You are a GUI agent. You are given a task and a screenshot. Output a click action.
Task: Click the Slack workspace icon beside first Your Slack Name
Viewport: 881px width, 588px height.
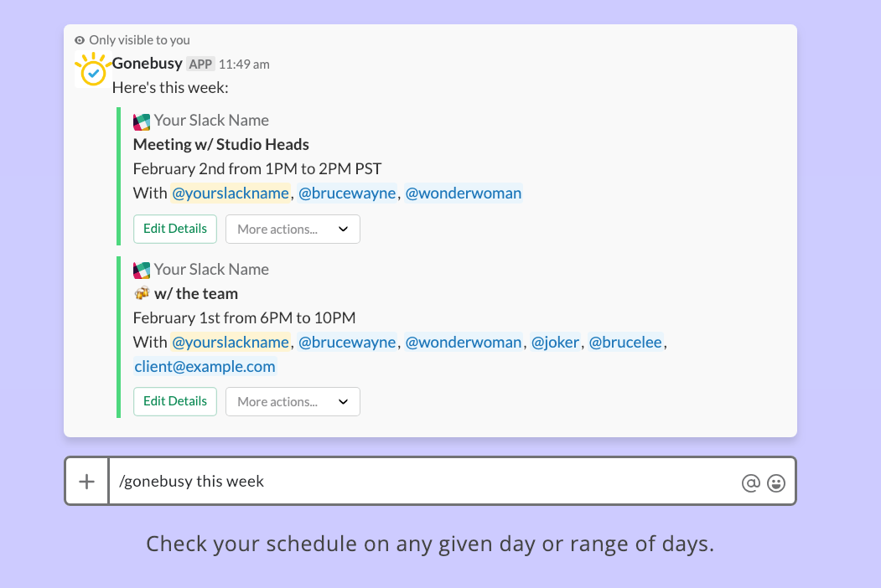click(141, 121)
